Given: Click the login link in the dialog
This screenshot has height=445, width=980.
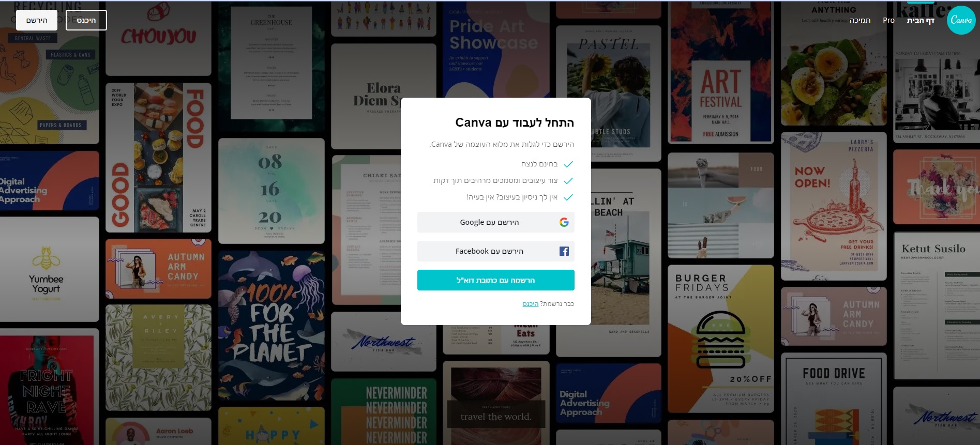Looking at the screenshot, I should (x=530, y=304).
